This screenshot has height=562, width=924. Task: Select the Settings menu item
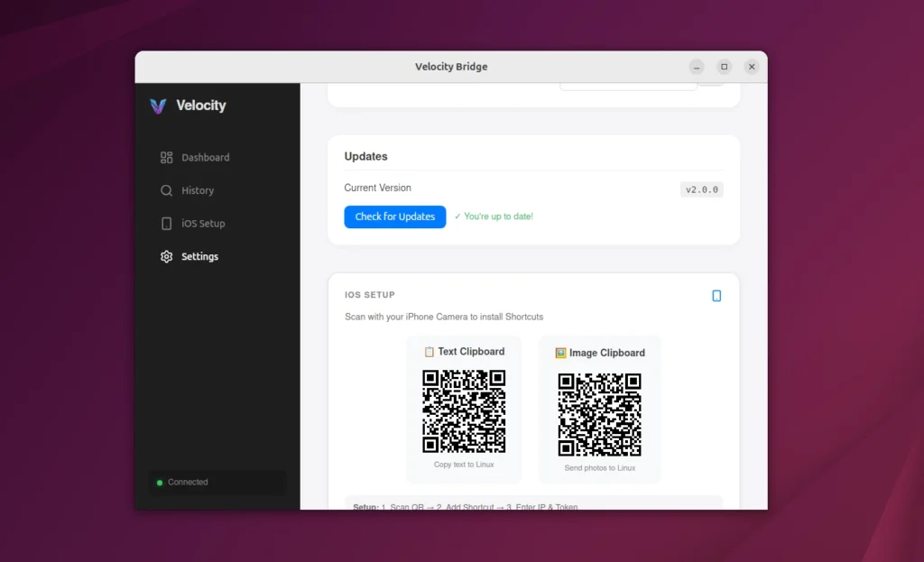click(x=199, y=257)
